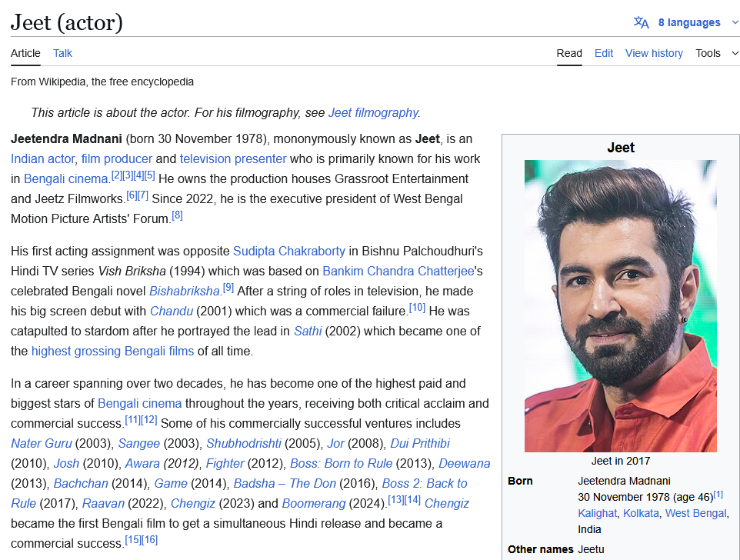Click the 'Other names' infobox label
This screenshot has height=560, width=740.
point(540,550)
